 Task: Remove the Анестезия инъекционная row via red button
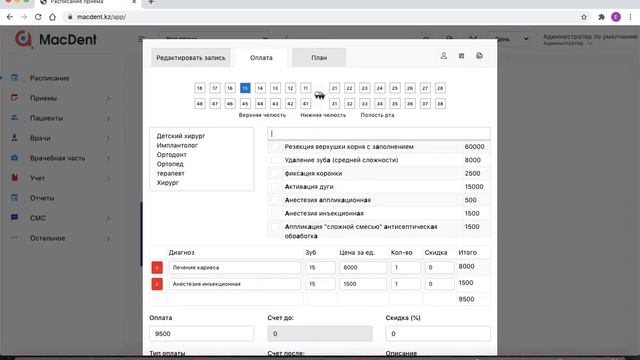click(157, 284)
